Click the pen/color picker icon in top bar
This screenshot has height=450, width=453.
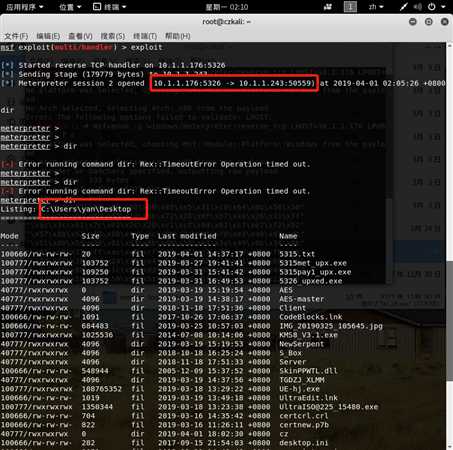(x=403, y=7)
